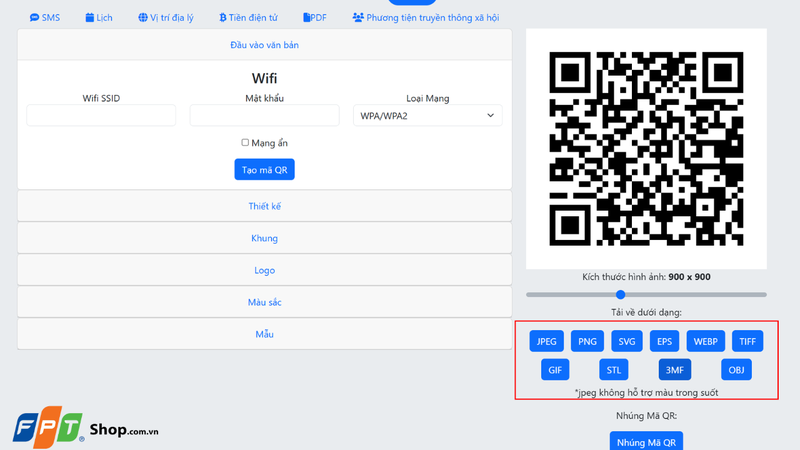Download QR as SVG
Viewport: 800px width, 450px height.
tap(627, 341)
